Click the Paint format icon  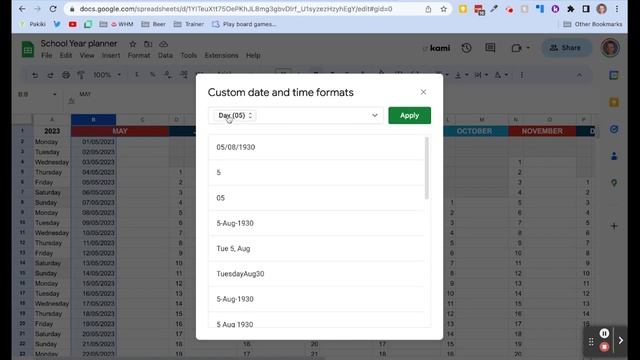81,75
